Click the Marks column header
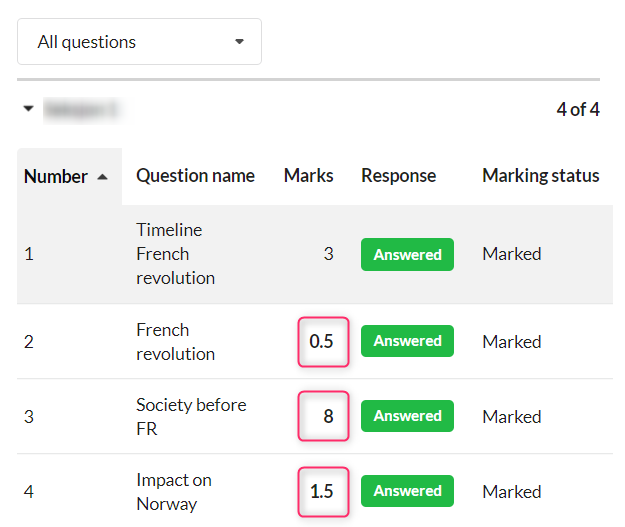Viewport: 625px width, 527px height. [x=308, y=176]
